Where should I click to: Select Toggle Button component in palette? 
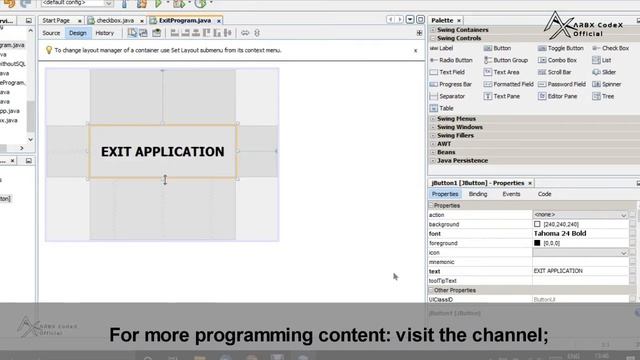[561, 48]
